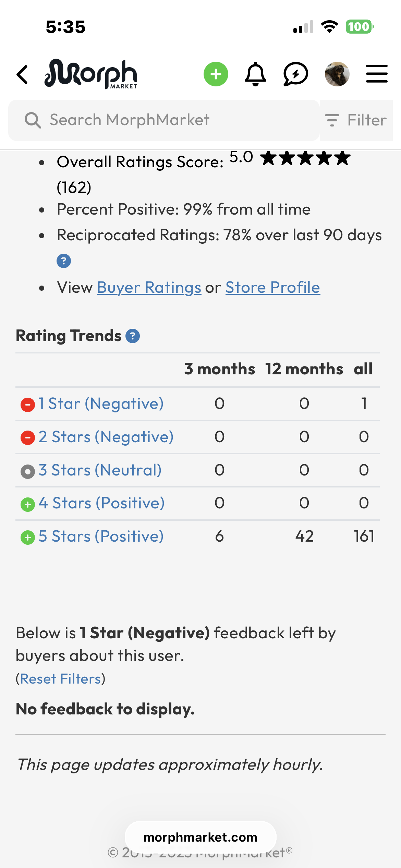The width and height of the screenshot is (401, 868).
Task: Tap the back arrow in header
Action: click(23, 74)
